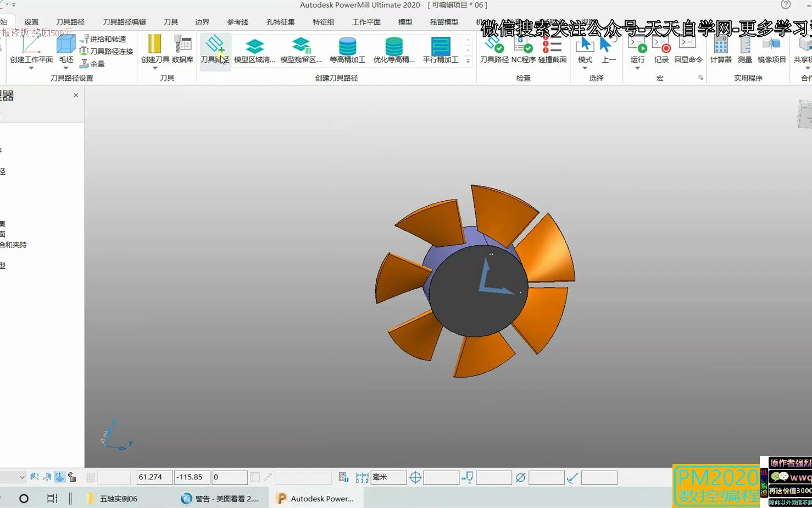The image size is (812, 508).
Task: Open the 毫米 units dropdown
Action: [388, 477]
